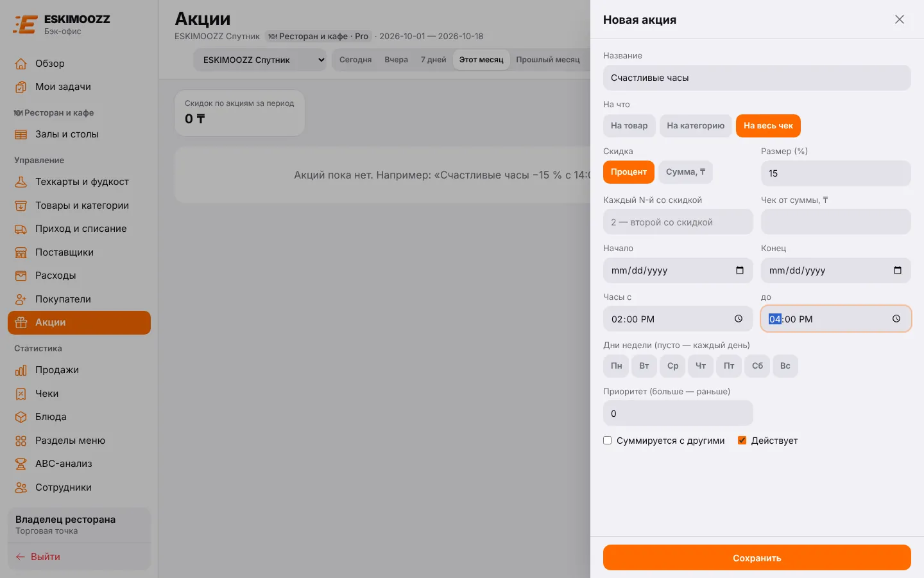924x578 pixels.
Task: Uncheck the Действует checkbox
Action: [x=742, y=441]
